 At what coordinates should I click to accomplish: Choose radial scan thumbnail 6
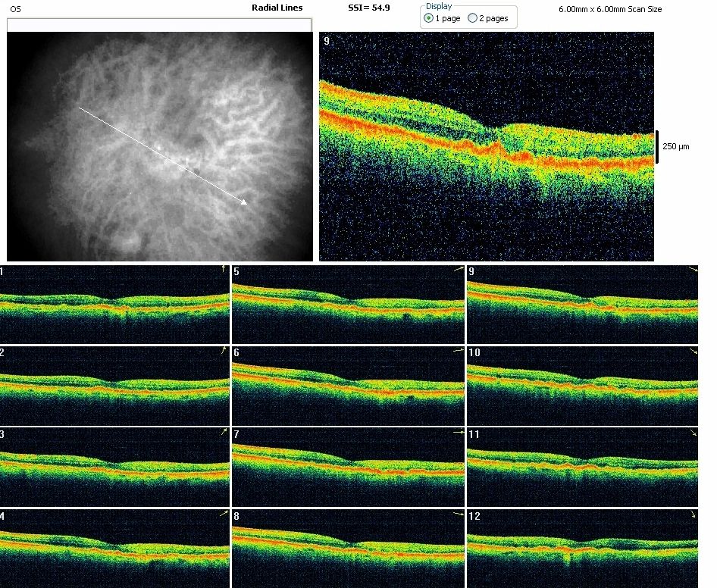point(348,384)
